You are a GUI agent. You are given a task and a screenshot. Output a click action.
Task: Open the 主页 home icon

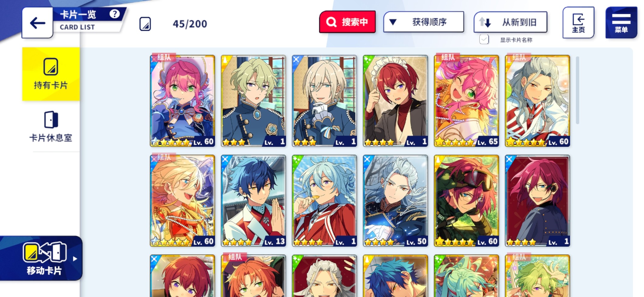coord(578,23)
